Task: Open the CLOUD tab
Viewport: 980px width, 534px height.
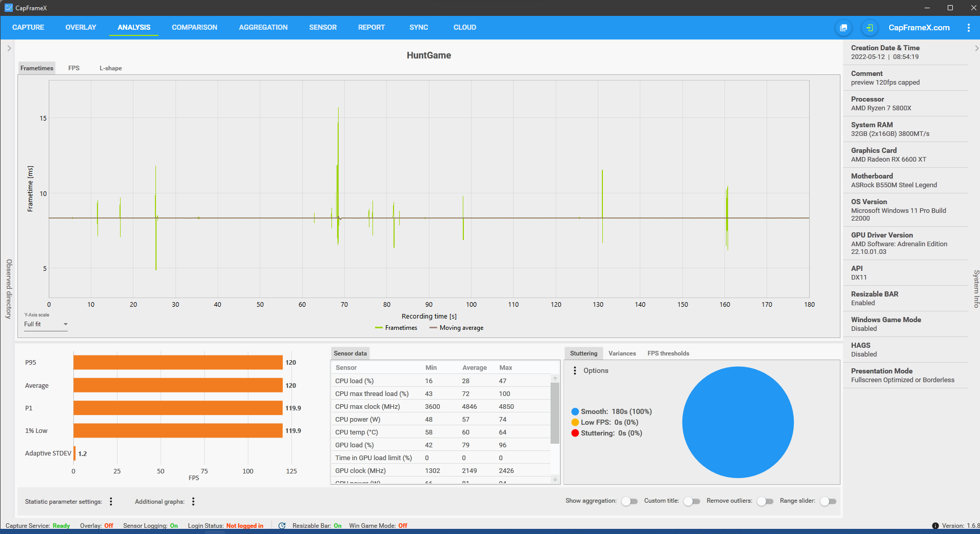Action: click(465, 27)
